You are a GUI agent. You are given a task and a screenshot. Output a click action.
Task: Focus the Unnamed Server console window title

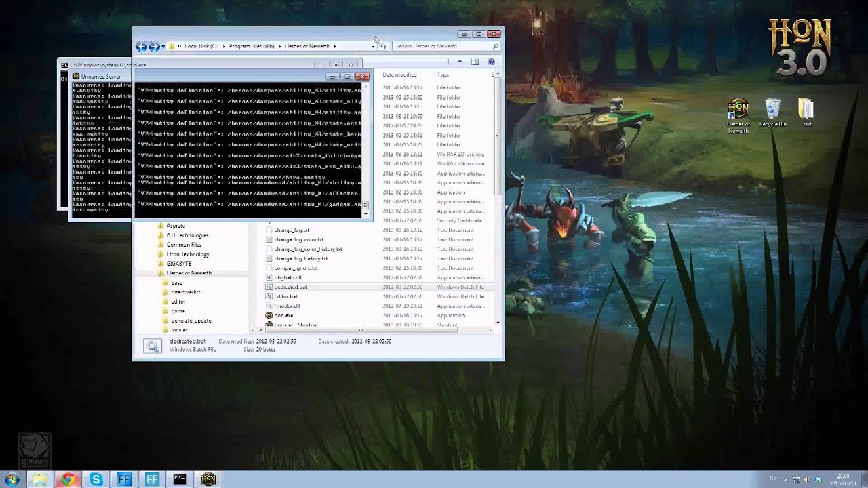(102, 77)
